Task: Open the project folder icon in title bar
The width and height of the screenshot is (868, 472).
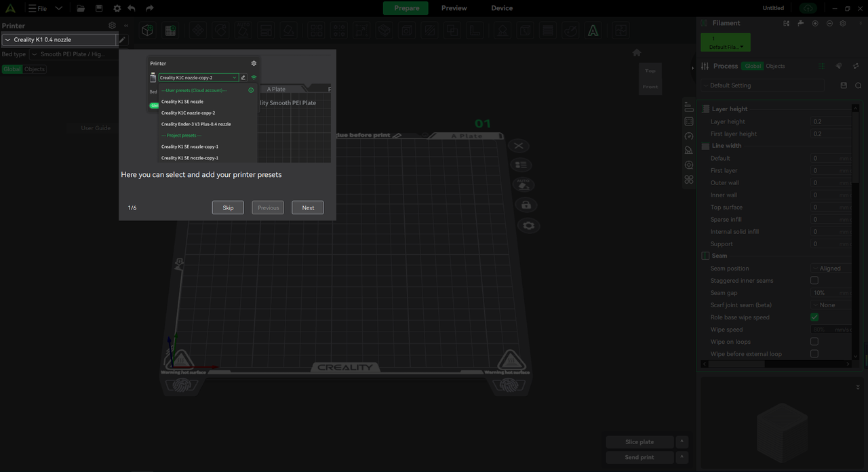Action: coord(81,8)
